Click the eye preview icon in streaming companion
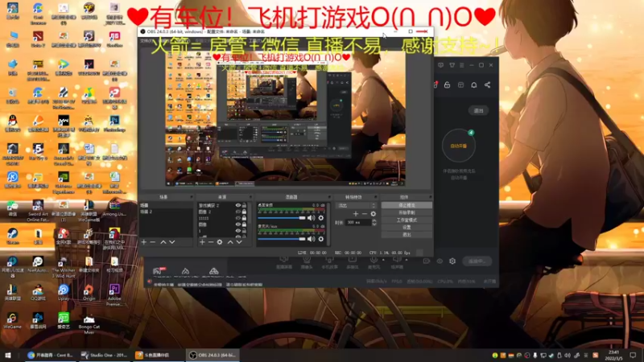Viewport: 644px width, 362px height. tap(440, 261)
